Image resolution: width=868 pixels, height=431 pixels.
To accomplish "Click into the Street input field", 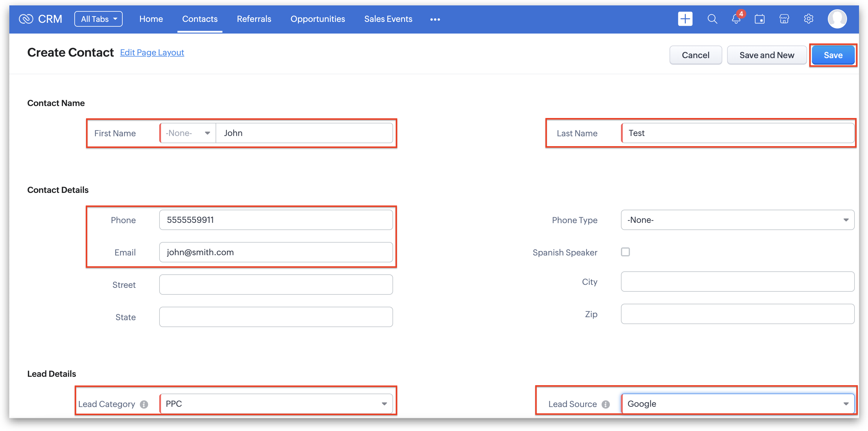I will click(x=276, y=285).
